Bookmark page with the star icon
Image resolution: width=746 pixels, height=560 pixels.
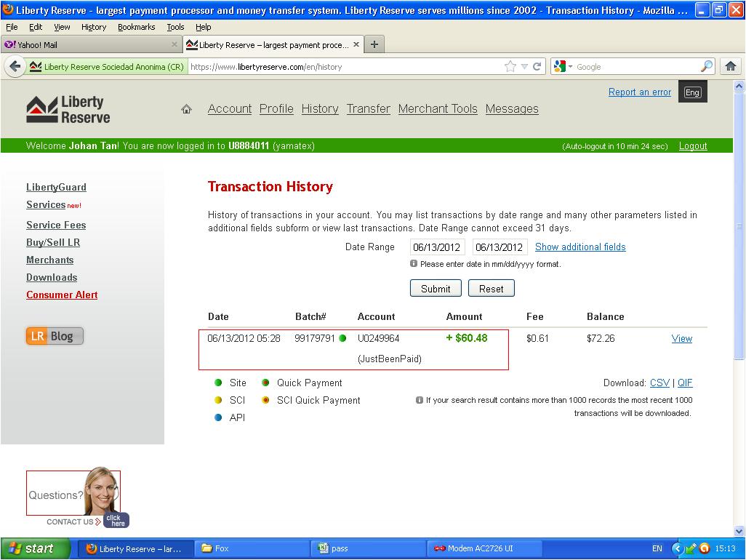[x=510, y=67]
